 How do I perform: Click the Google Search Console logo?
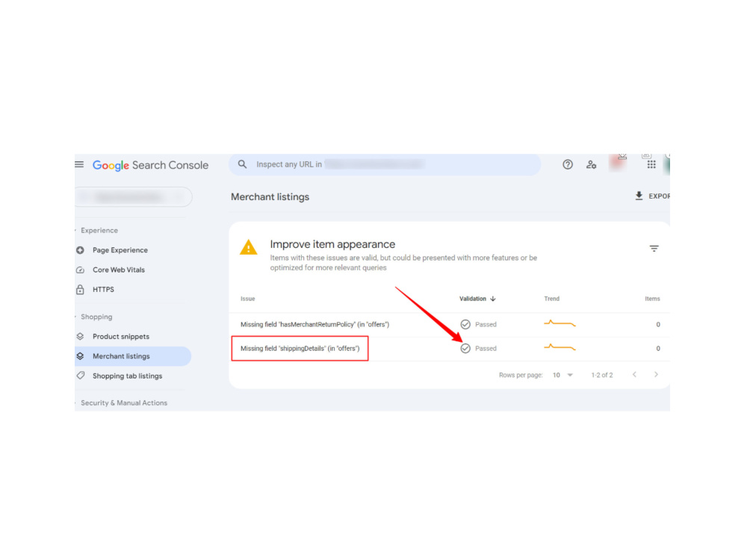[x=151, y=165]
